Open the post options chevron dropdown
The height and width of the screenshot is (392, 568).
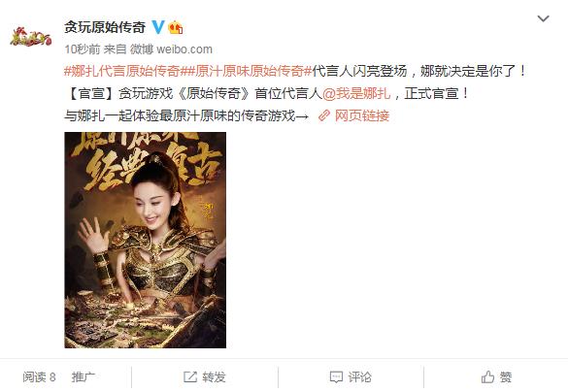click(x=543, y=18)
